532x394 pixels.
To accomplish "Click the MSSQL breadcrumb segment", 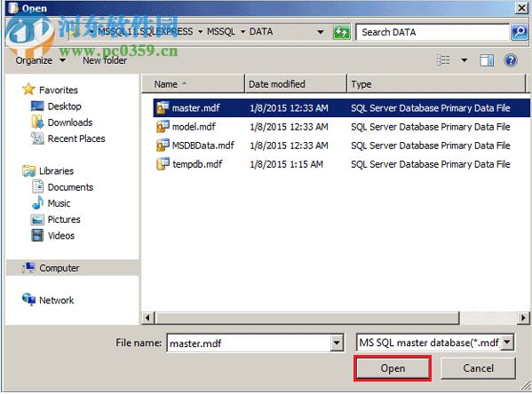I will [221, 32].
